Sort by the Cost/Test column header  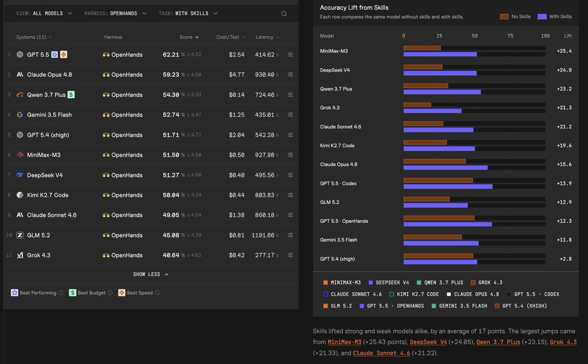pos(231,37)
